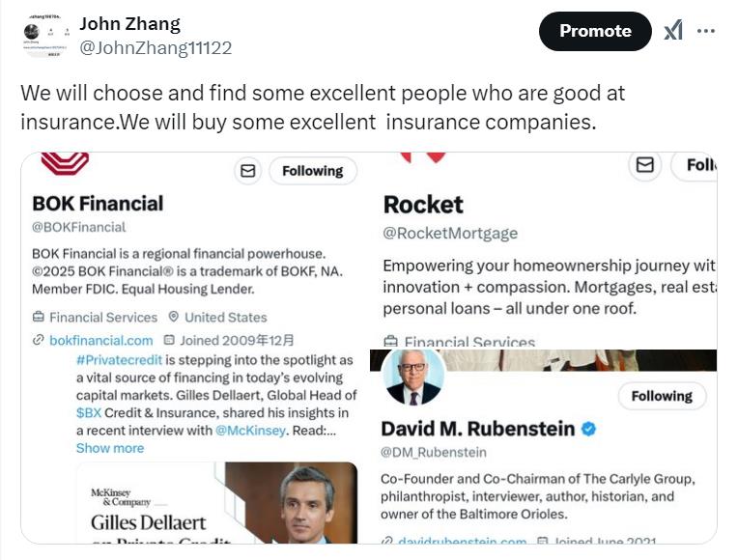Image resolution: width=738 pixels, height=560 pixels.
Task: Open the Gilles Dellaert McKinsey thumbnail
Action: [x=216, y=501]
